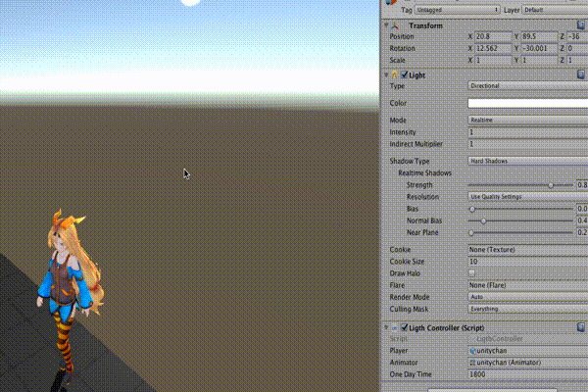The height and width of the screenshot is (392, 588).
Task: Open the shadow Resolution dropdown
Action: click(x=528, y=197)
